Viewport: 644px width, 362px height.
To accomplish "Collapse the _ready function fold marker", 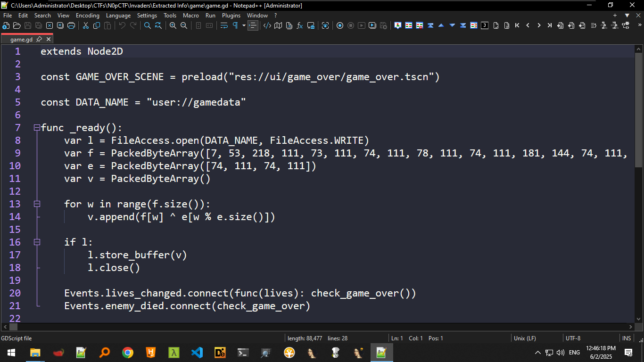I will point(37,128).
